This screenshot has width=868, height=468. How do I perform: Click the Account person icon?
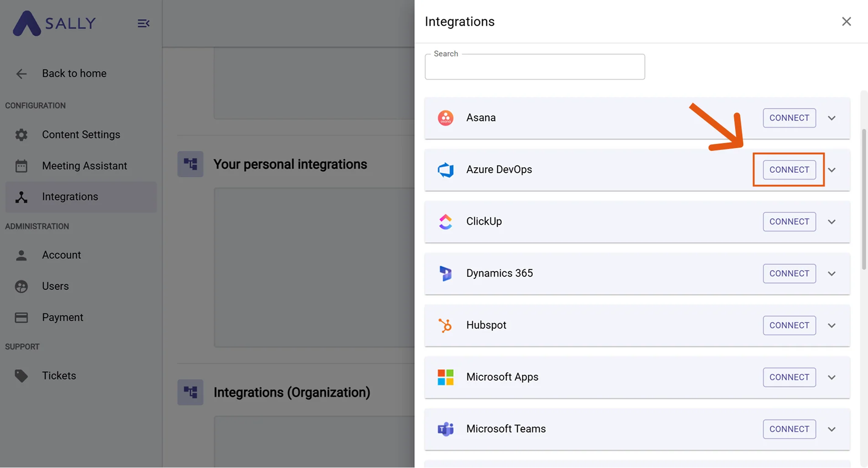coord(21,255)
